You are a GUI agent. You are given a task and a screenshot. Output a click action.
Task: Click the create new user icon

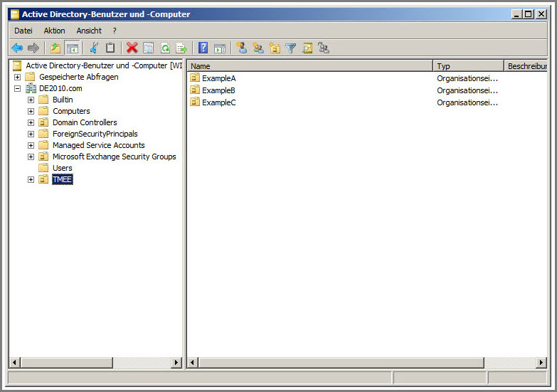click(x=242, y=48)
